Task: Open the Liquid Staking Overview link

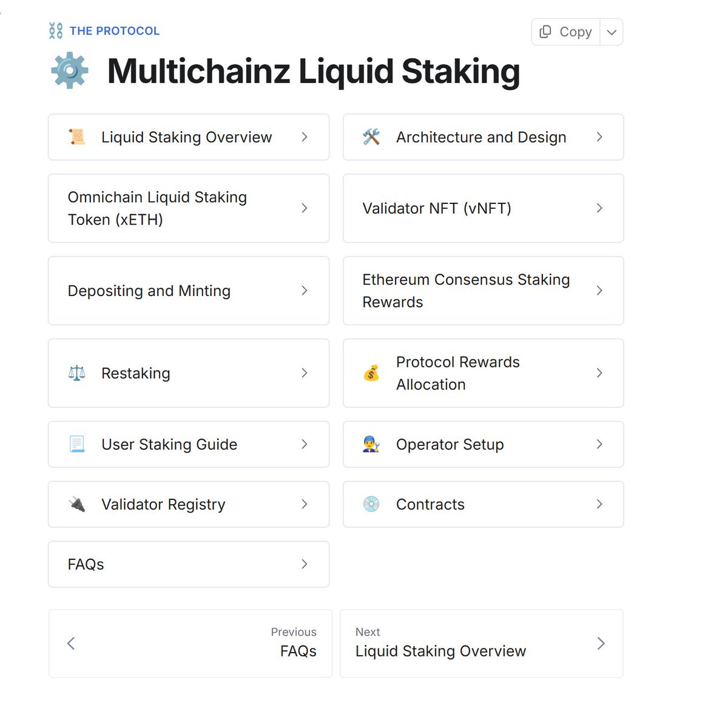Action: [x=189, y=137]
